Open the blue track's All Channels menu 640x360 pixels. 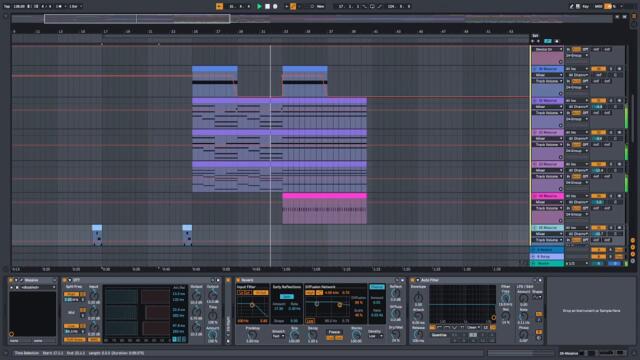[x=578, y=75]
